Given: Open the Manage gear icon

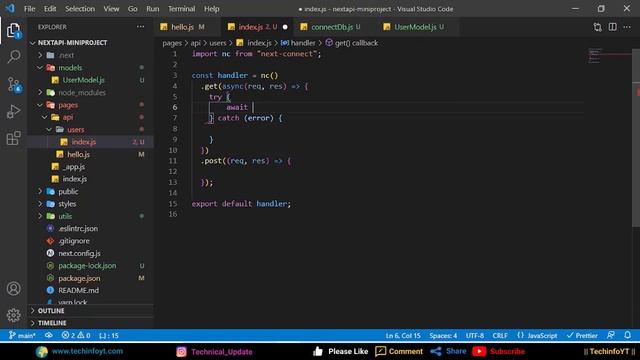Looking at the screenshot, I should [13, 315].
